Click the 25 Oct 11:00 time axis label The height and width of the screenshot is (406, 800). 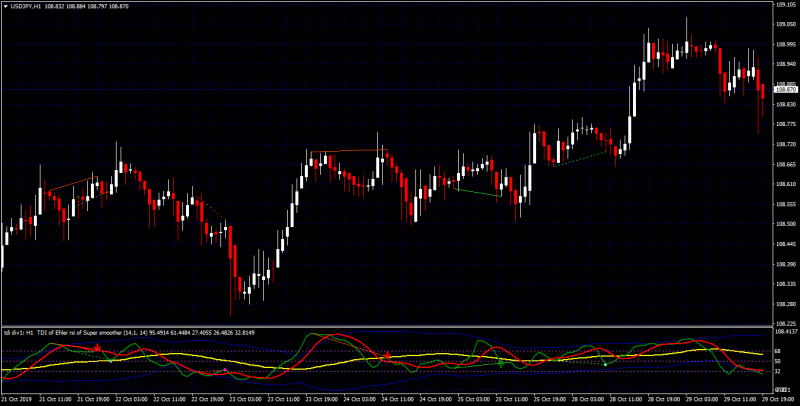point(511,397)
